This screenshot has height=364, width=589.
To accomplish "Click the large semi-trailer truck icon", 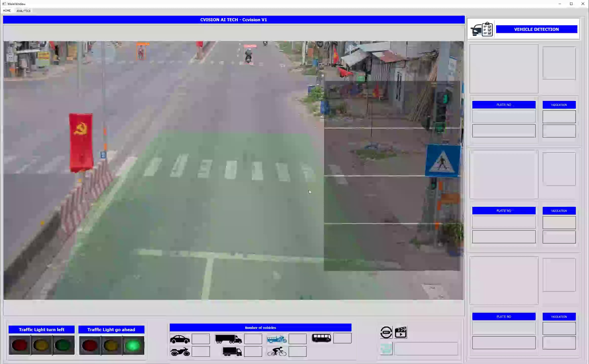I will (228, 339).
